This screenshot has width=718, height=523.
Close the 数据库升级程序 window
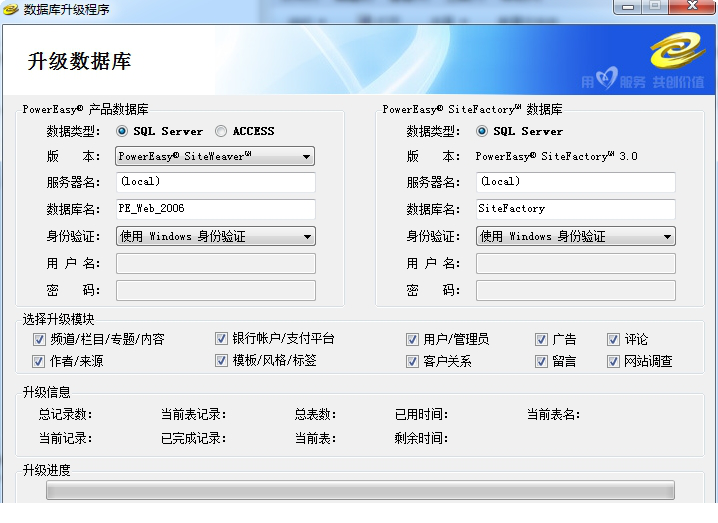pyautogui.click(x=692, y=7)
